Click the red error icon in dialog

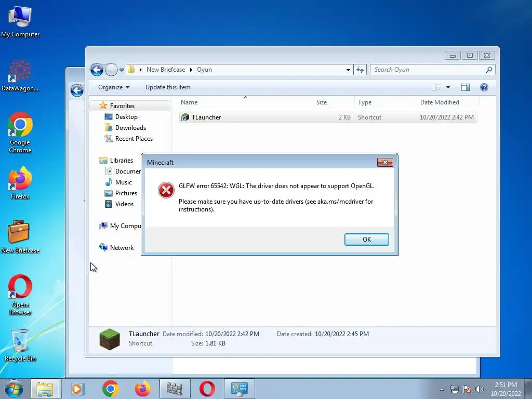coord(166,190)
